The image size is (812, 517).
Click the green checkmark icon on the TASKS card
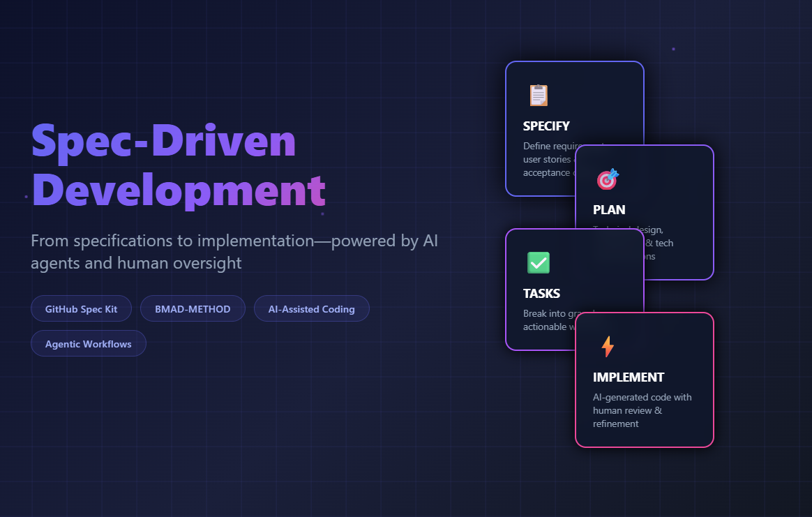(538, 263)
